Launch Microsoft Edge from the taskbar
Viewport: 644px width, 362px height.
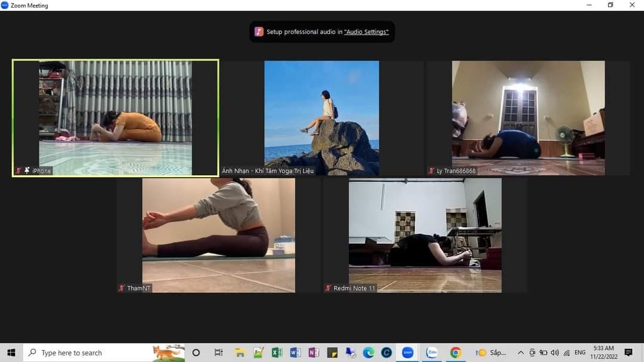pyautogui.click(x=369, y=352)
